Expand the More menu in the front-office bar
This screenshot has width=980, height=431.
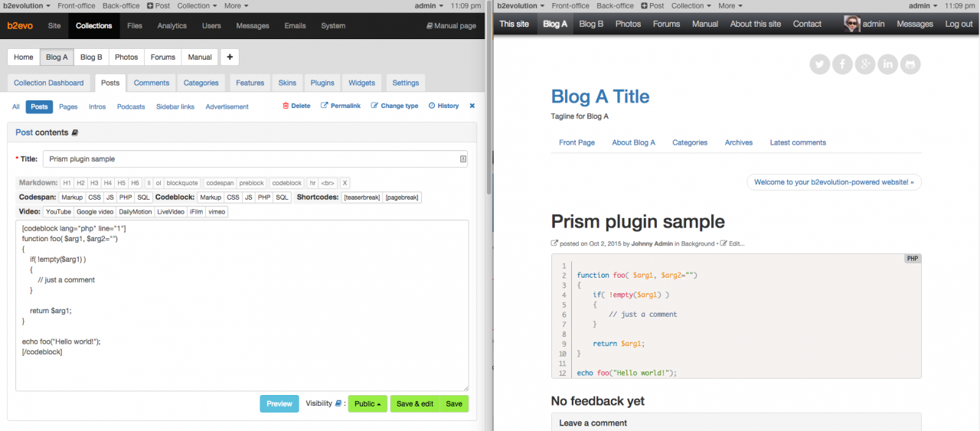pos(730,5)
